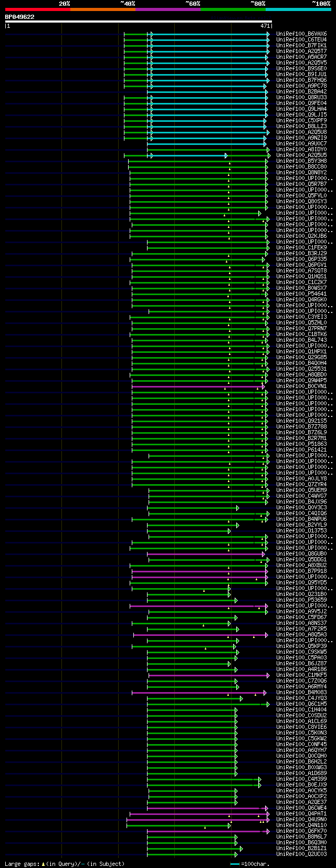Select label UniRef100_Q80SY3
This screenshot has height=868, width=336.
point(301,201)
